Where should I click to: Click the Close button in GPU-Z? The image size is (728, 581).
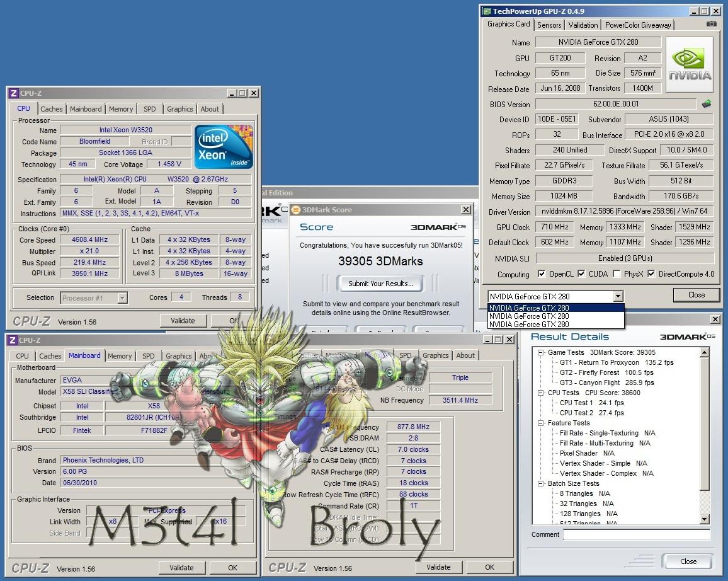pos(697,294)
